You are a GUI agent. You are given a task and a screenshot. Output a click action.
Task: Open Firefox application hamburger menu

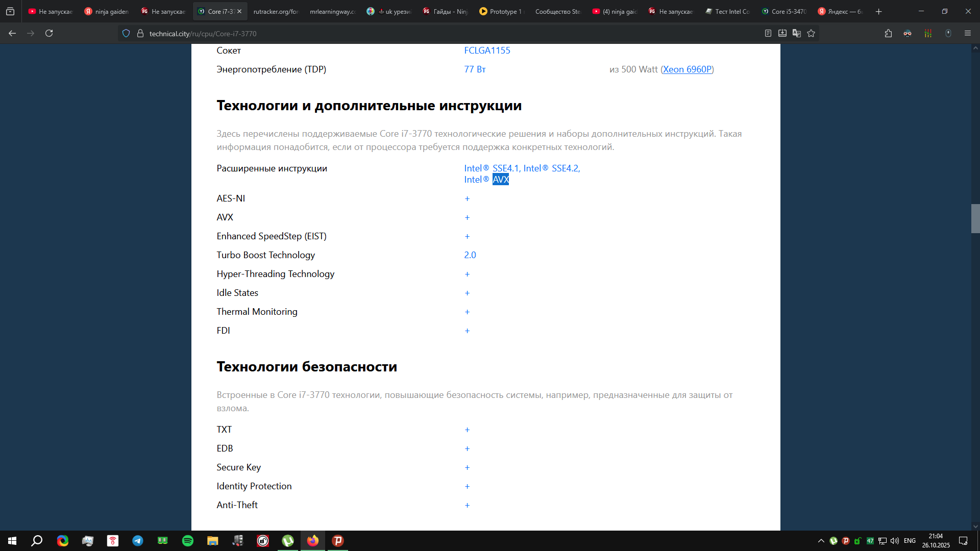967,33
